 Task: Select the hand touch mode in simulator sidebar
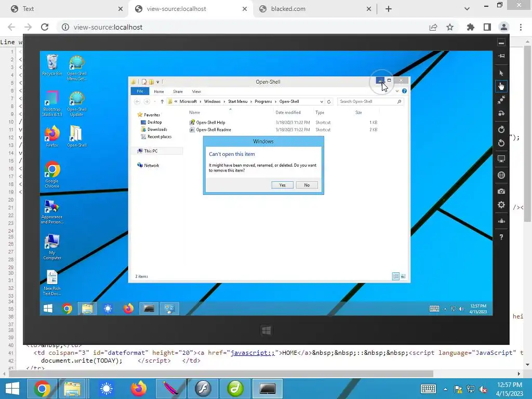pyautogui.click(x=501, y=86)
